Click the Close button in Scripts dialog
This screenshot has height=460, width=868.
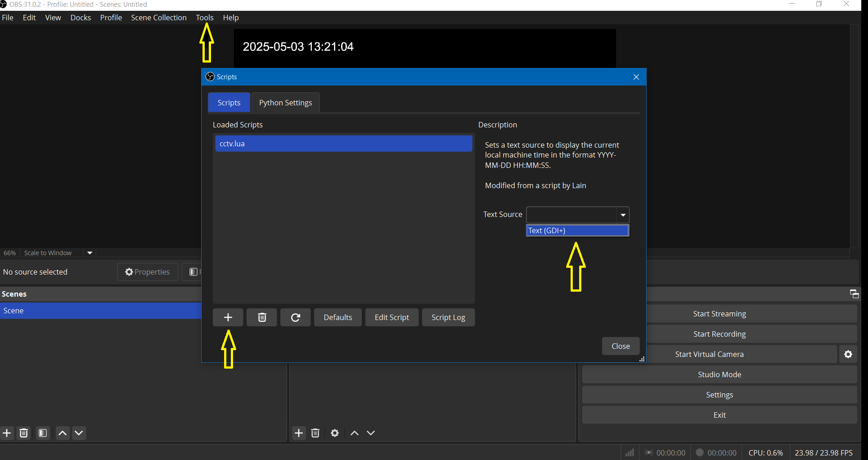621,346
